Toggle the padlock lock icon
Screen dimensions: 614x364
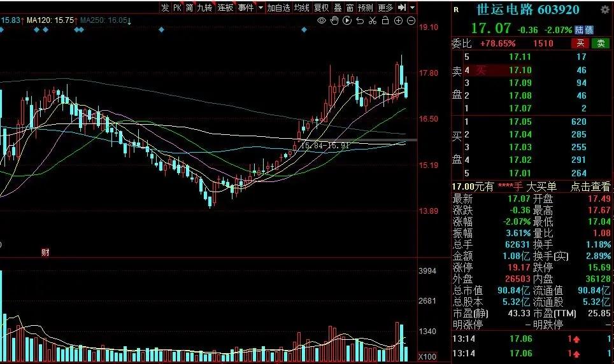point(385,20)
